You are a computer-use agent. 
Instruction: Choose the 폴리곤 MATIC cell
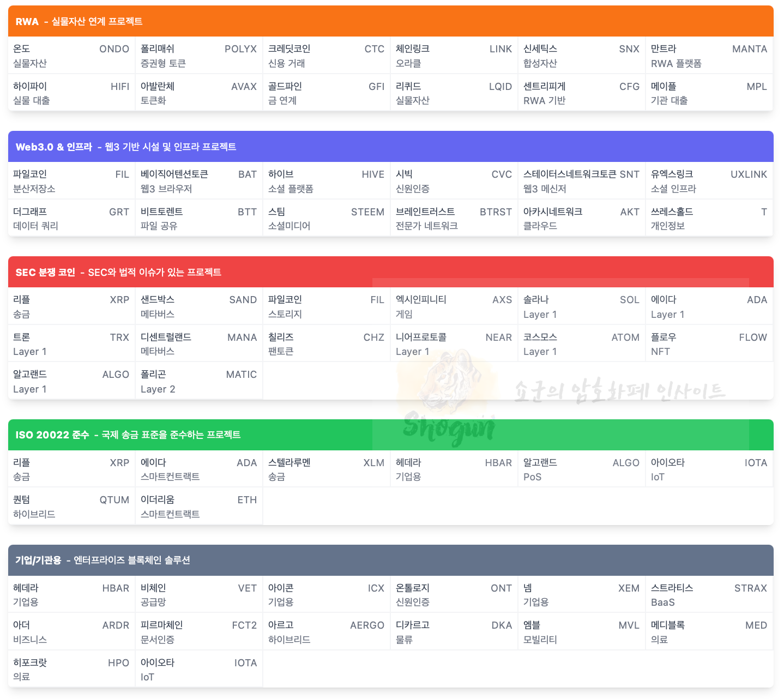[199, 381]
